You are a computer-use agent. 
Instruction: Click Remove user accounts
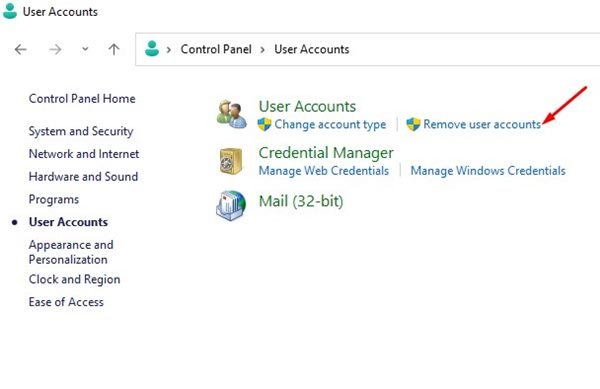pyautogui.click(x=482, y=124)
